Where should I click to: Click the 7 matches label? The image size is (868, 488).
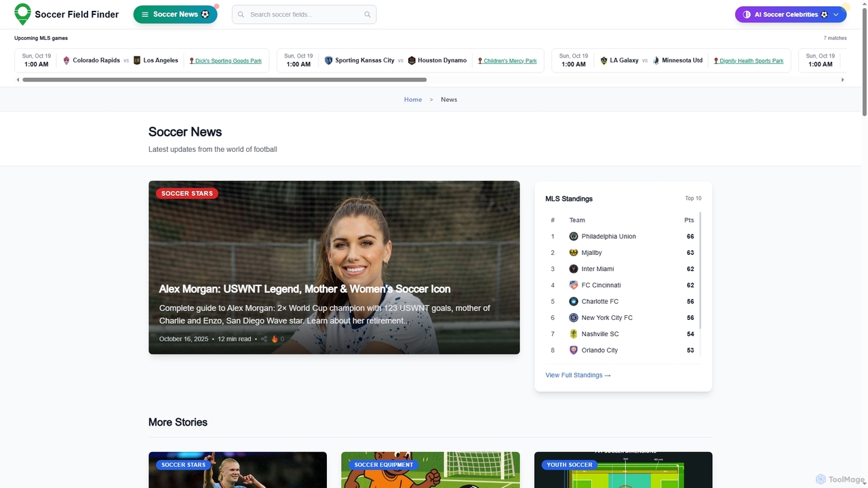point(835,38)
